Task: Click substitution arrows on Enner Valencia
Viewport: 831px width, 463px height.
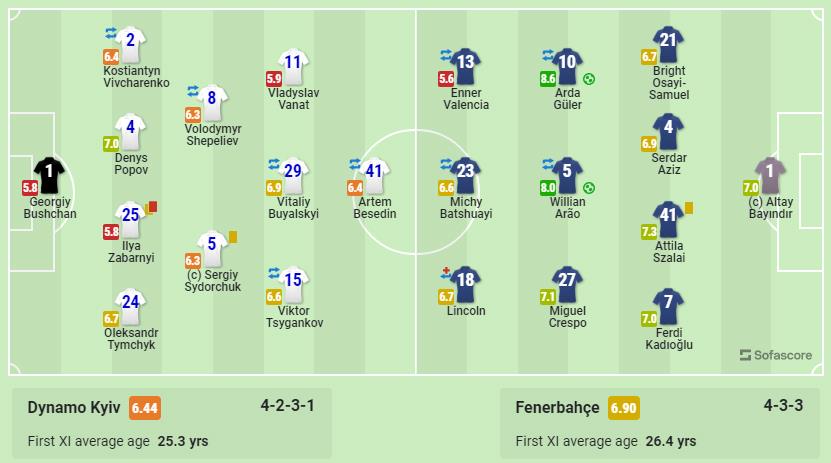Action: [446, 55]
